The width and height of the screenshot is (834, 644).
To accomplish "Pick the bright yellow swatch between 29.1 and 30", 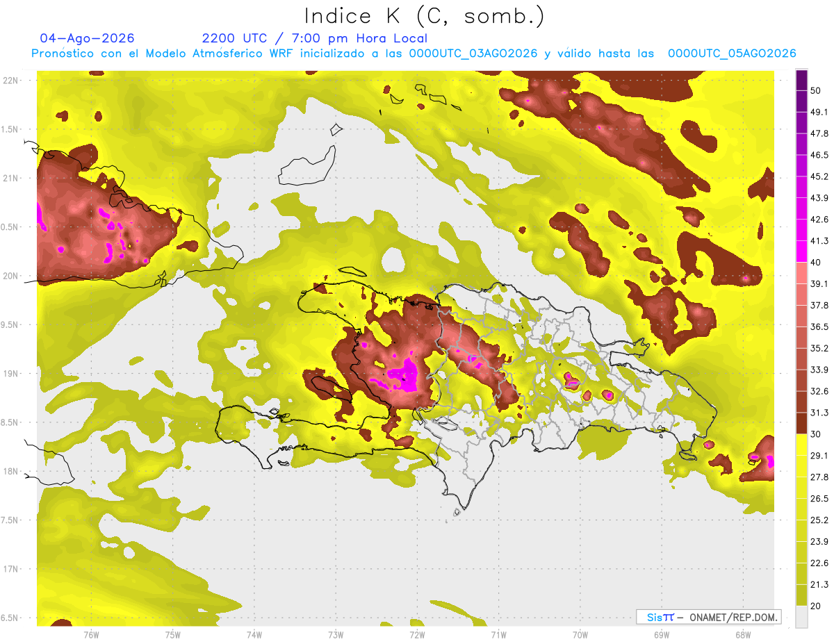I will point(801,445).
